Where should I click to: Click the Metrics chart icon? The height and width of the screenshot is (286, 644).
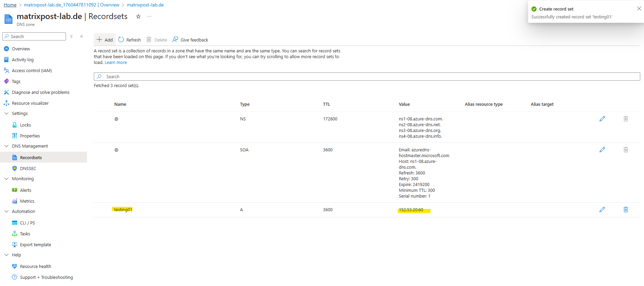coord(15,201)
